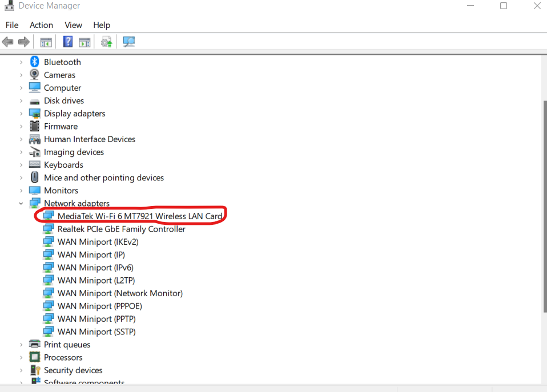
Task: Select Mice and other pointing devices label
Action: pos(104,177)
